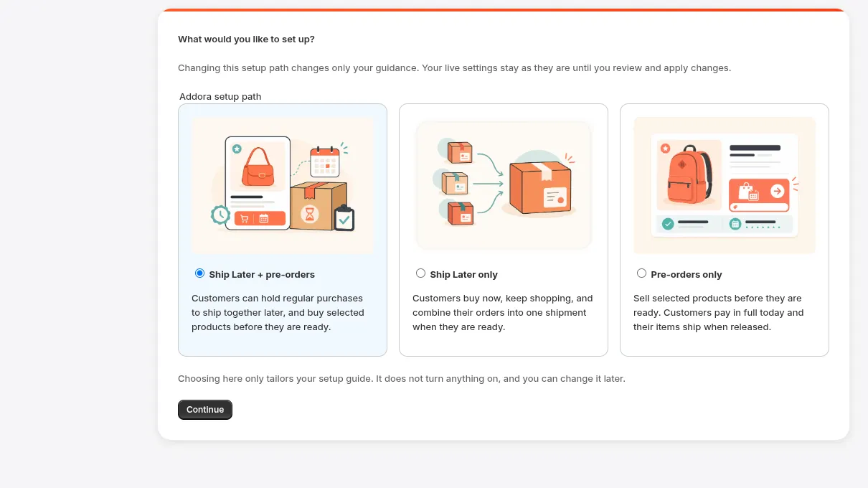Click the top small parcel icon
The height and width of the screenshot is (488, 868).
[460, 152]
